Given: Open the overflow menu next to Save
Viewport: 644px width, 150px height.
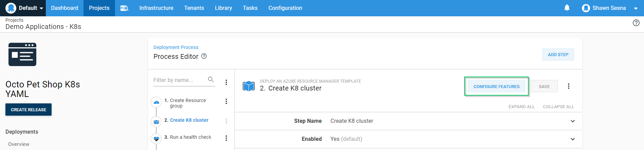Looking at the screenshot, I should click(x=568, y=86).
